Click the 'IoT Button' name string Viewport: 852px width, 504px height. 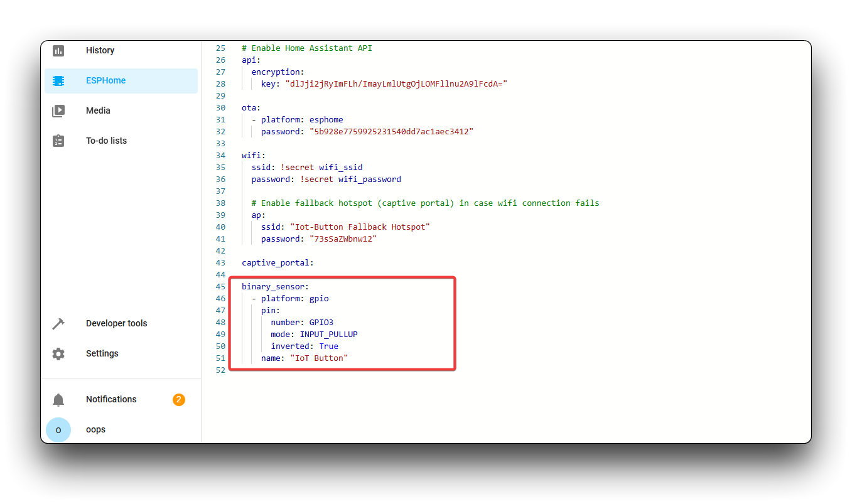pos(319,358)
